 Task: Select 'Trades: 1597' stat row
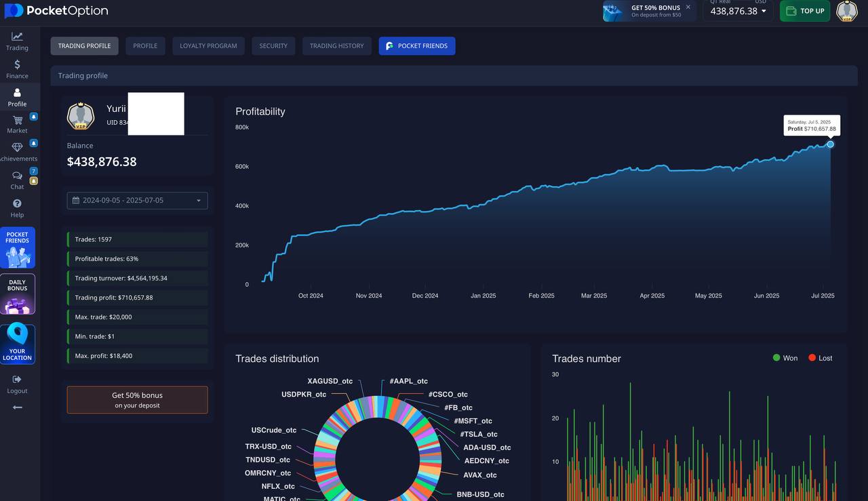(x=138, y=239)
